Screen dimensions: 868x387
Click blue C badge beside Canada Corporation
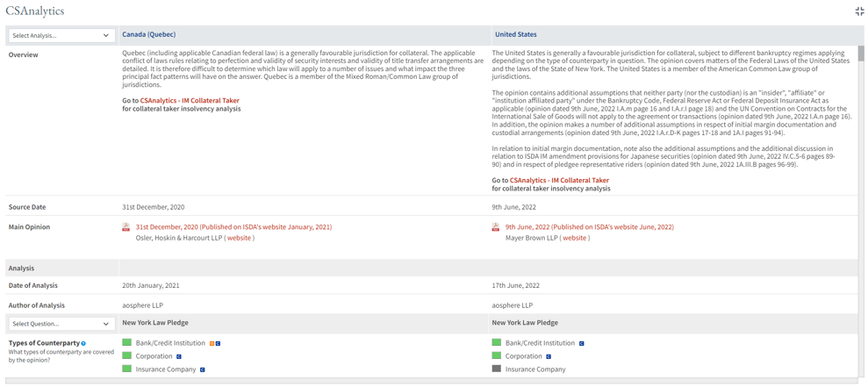click(x=179, y=357)
